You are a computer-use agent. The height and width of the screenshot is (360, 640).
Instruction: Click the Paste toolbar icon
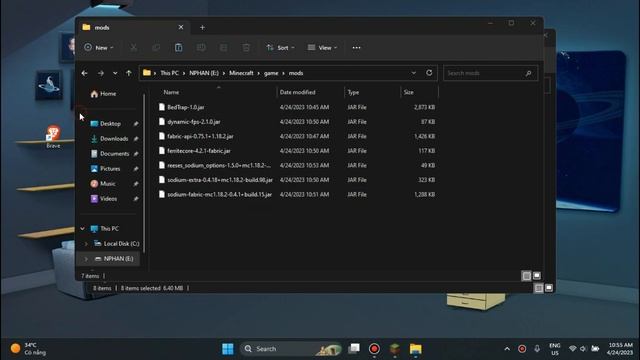click(x=178, y=48)
